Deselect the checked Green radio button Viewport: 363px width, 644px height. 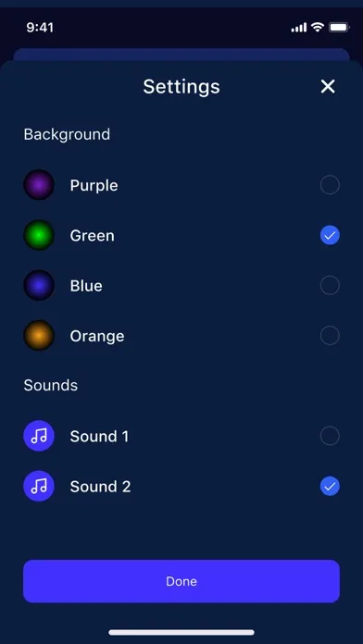coord(330,235)
